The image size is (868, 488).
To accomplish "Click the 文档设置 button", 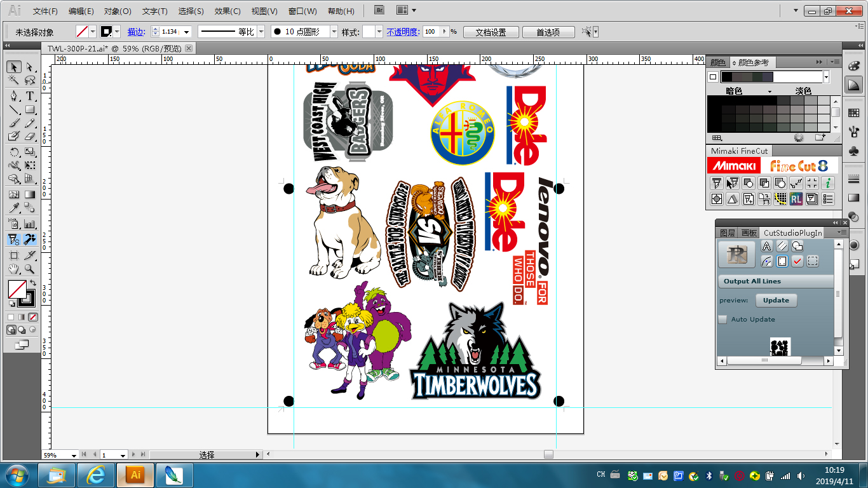I will click(x=491, y=32).
